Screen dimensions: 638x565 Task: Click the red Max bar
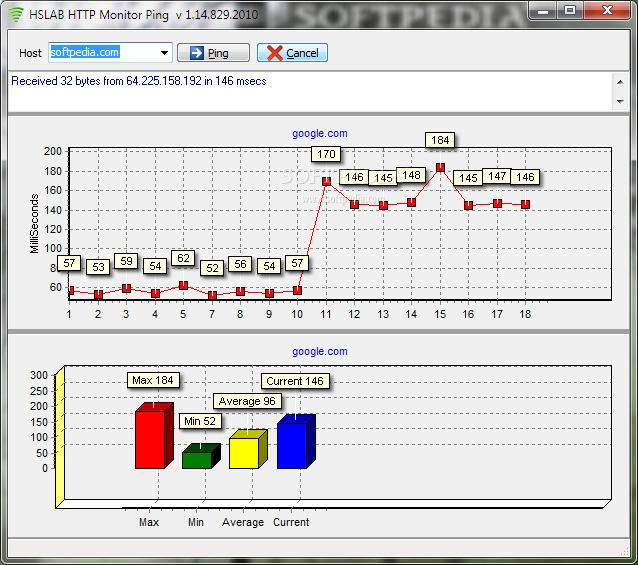coord(154,436)
